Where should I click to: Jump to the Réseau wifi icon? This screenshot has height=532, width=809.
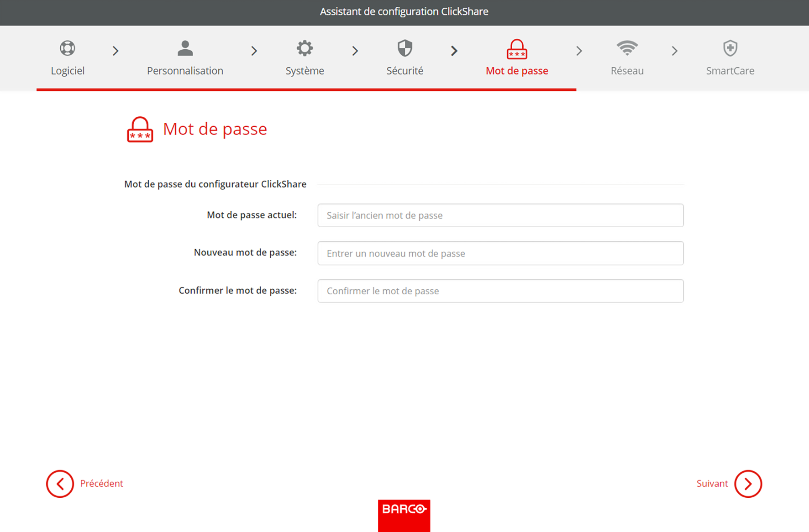pyautogui.click(x=627, y=48)
